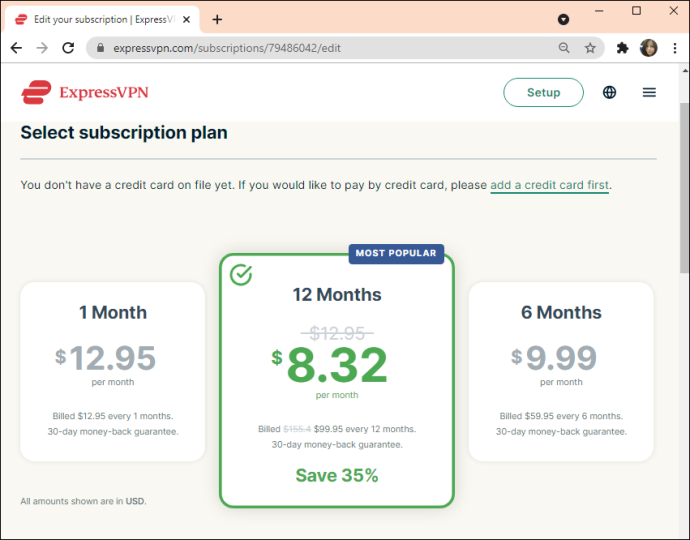690x540 pixels.
Task: Open the Chrome three-dot menu
Action: [675, 48]
